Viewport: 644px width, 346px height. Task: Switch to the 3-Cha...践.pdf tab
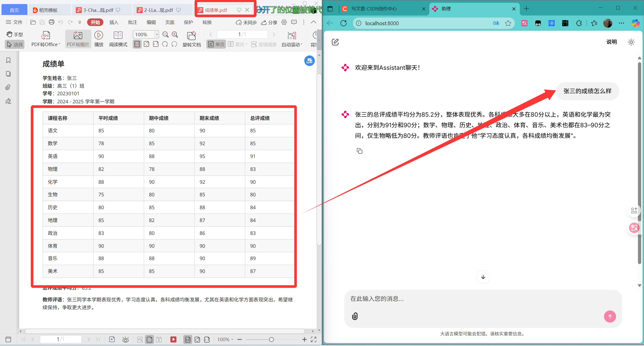[98, 10]
